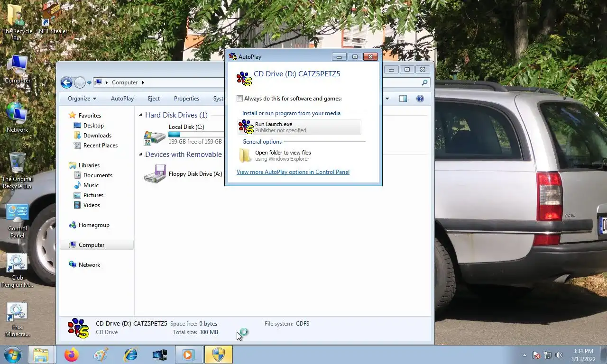Select Floppy Disk Drive (A:) icon
The height and width of the screenshot is (364, 607).
155,174
